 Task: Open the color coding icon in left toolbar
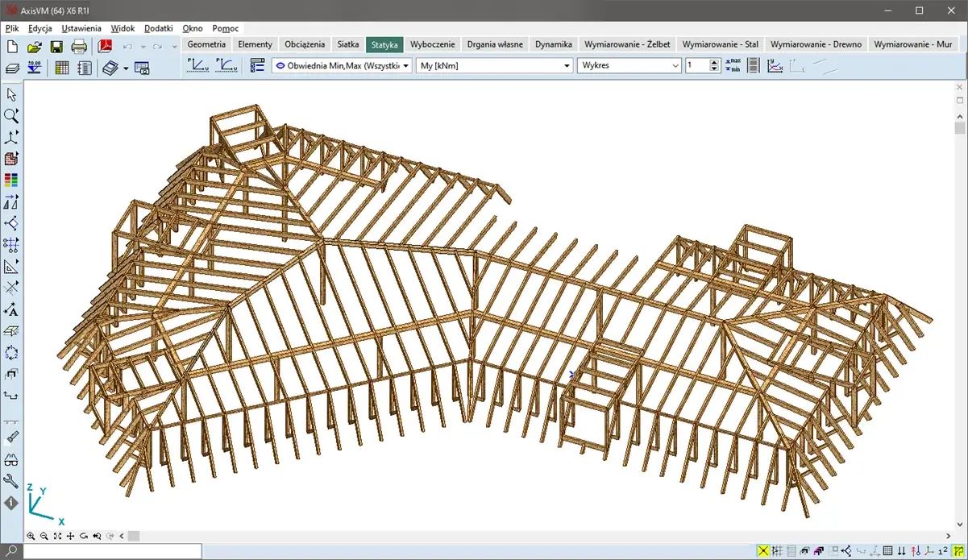(x=11, y=180)
